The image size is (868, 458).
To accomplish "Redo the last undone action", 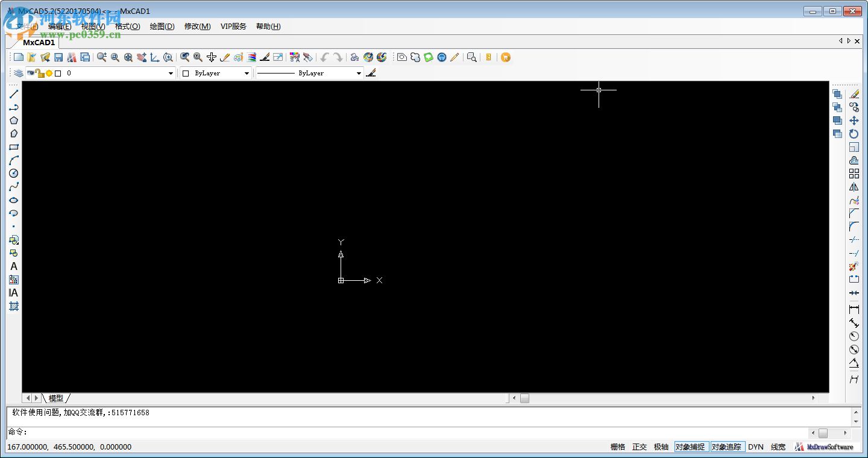I will pos(338,57).
